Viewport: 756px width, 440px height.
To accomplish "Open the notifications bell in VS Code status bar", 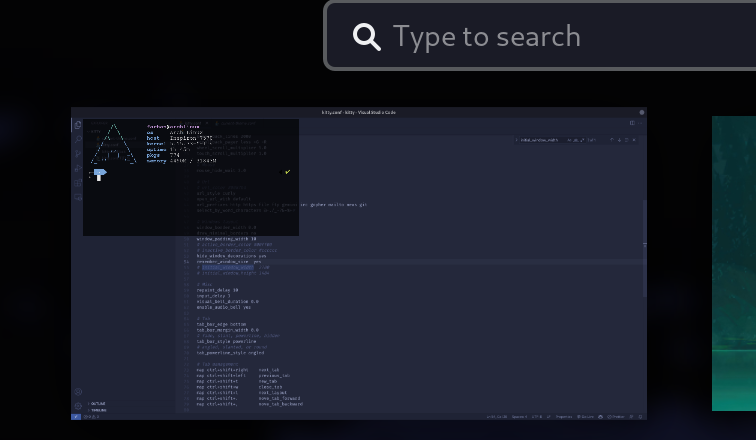I will (x=640, y=417).
